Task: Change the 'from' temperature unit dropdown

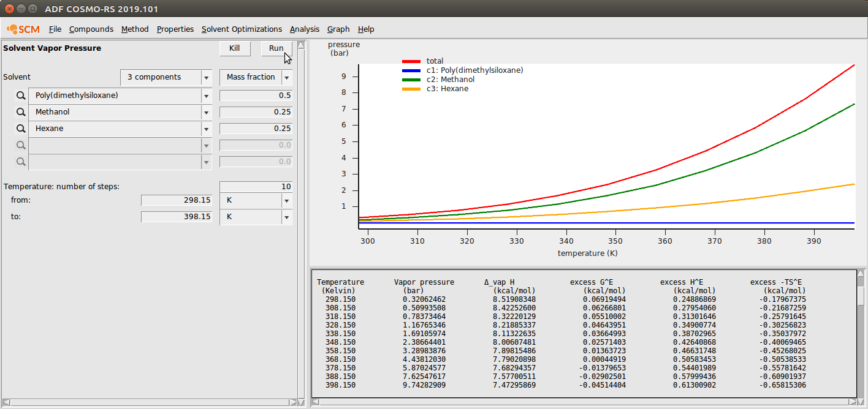Action: click(286, 201)
